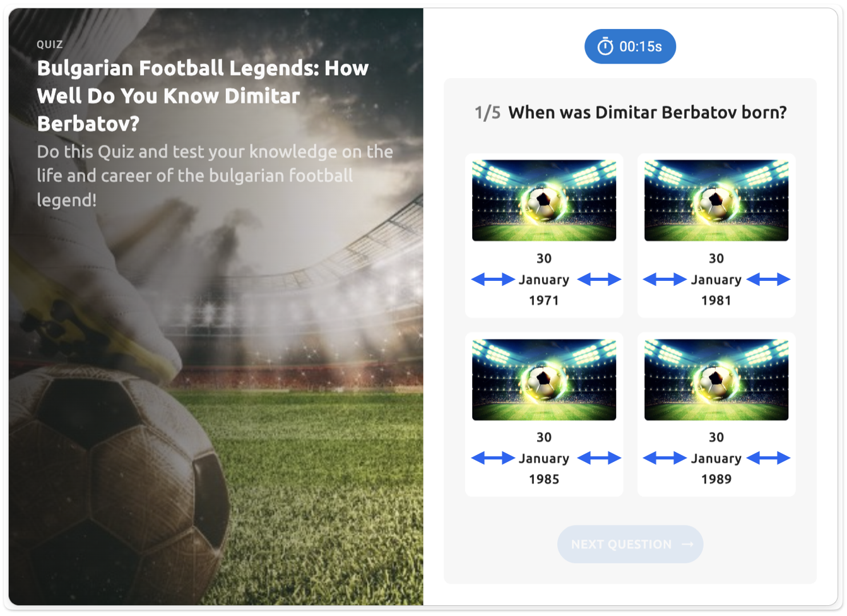Select the 30 January 1989 answer
Screen dimensions: 847x616
pos(716,415)
